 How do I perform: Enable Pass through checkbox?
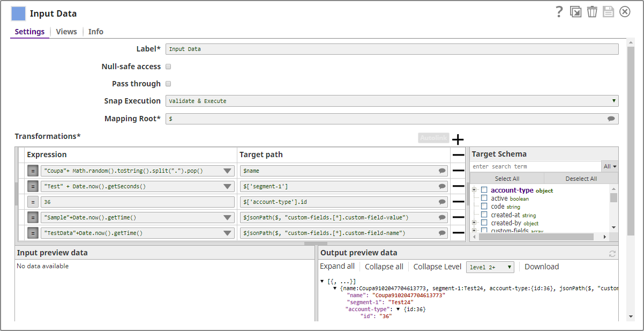tap(168, 84)
